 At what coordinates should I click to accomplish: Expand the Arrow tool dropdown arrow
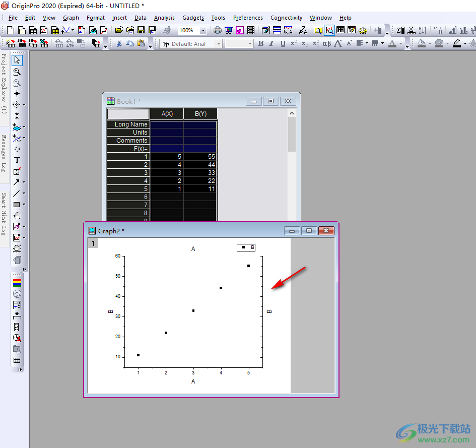24,182
